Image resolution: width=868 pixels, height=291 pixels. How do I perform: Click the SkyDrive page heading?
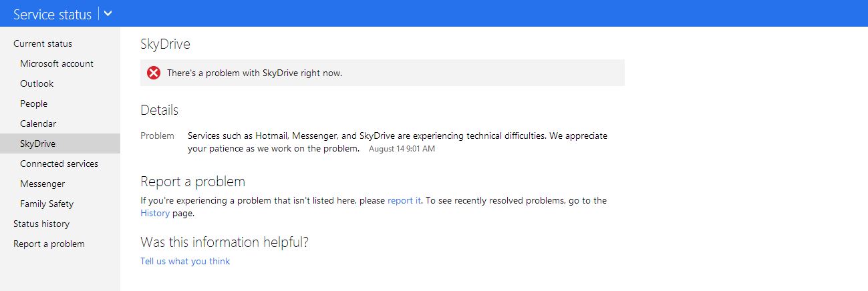[165, 45]
